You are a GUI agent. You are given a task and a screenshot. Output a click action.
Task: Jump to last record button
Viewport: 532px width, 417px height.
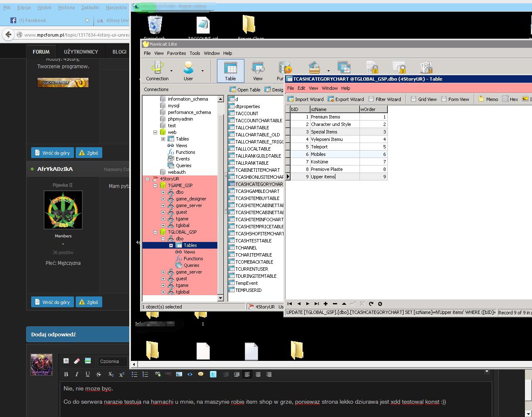[317, 304]
